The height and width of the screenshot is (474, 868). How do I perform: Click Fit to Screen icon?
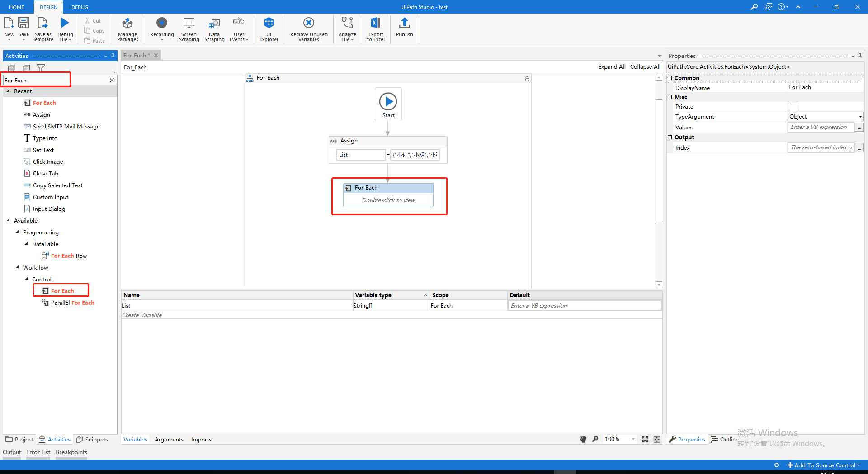pyautogui.click(x=645, y=439)
